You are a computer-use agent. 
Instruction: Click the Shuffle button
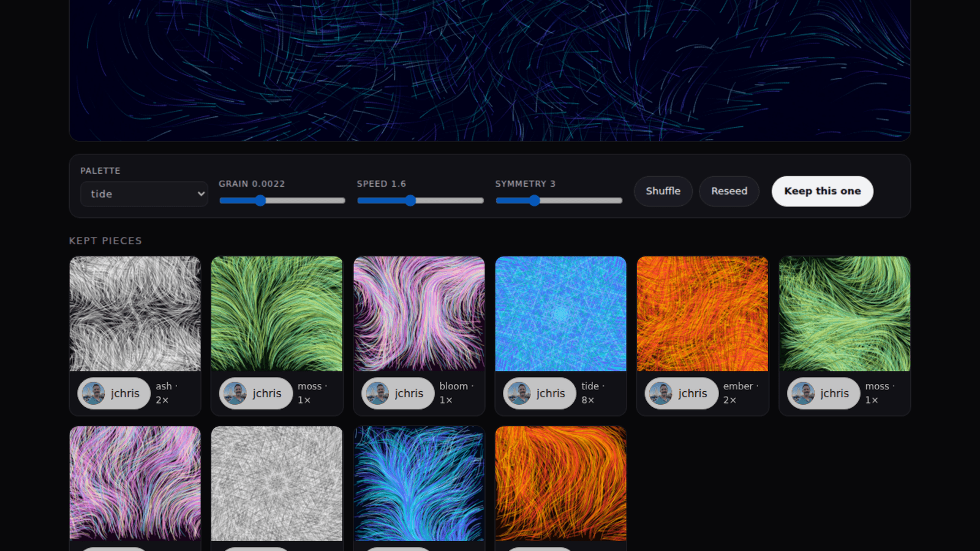[663, 191]
